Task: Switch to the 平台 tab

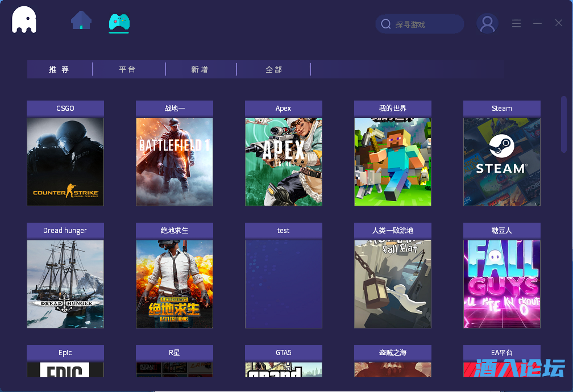Action: (127, 69)
